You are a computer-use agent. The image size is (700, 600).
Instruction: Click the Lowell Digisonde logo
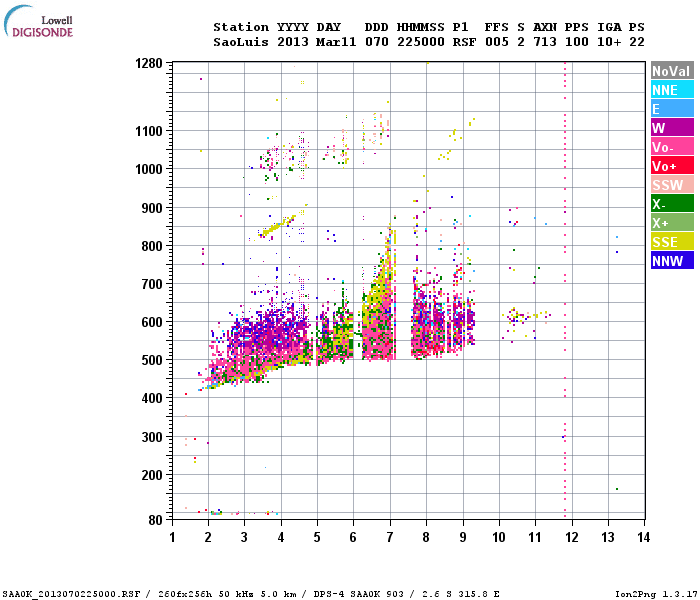[x=38, y=21]
